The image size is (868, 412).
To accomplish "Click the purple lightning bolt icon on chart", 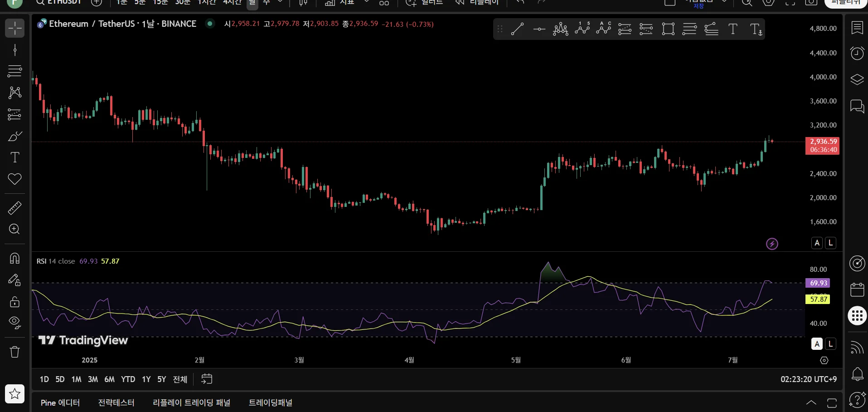I will (772, 244).
